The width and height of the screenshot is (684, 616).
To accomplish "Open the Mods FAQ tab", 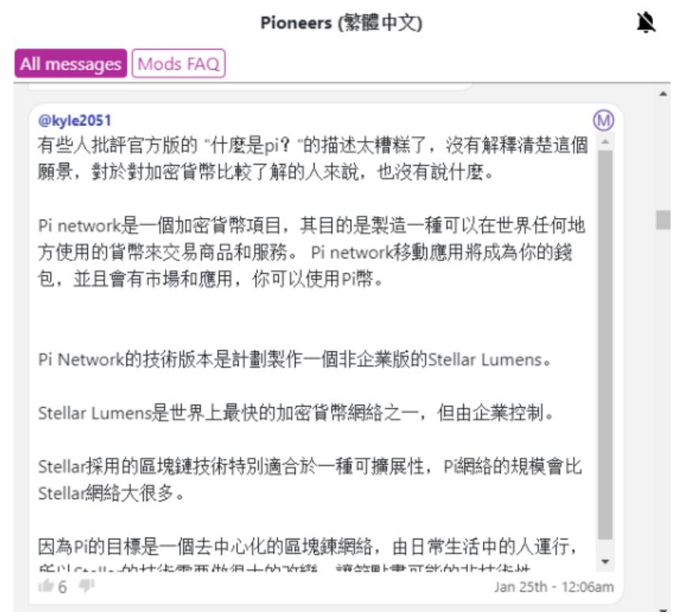I will point(179,64).
